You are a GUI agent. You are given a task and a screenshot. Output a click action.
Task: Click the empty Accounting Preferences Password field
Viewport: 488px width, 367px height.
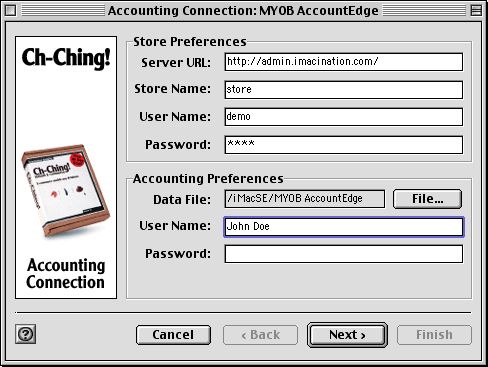(x=344, y=254)
